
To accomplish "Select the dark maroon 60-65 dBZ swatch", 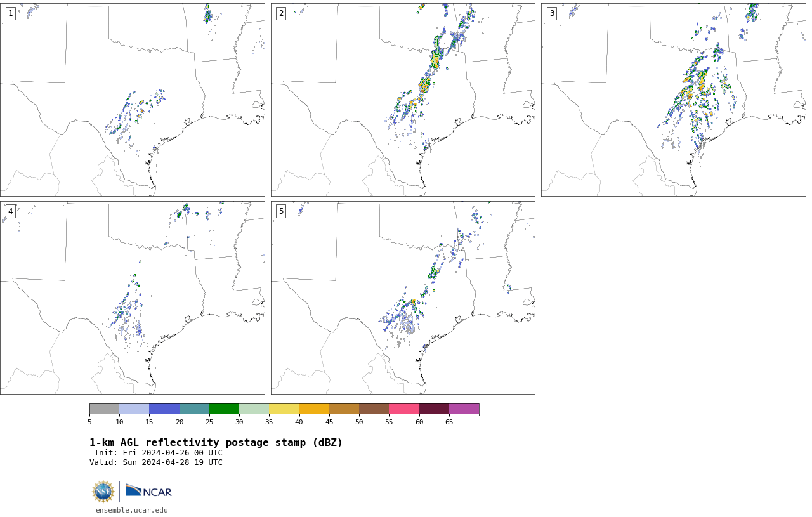I will pyautogui.click(x=434, y=409).
